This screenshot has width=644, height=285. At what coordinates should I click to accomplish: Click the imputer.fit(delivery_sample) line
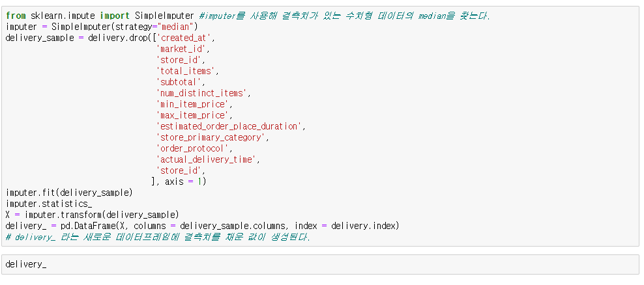(69, 193)
